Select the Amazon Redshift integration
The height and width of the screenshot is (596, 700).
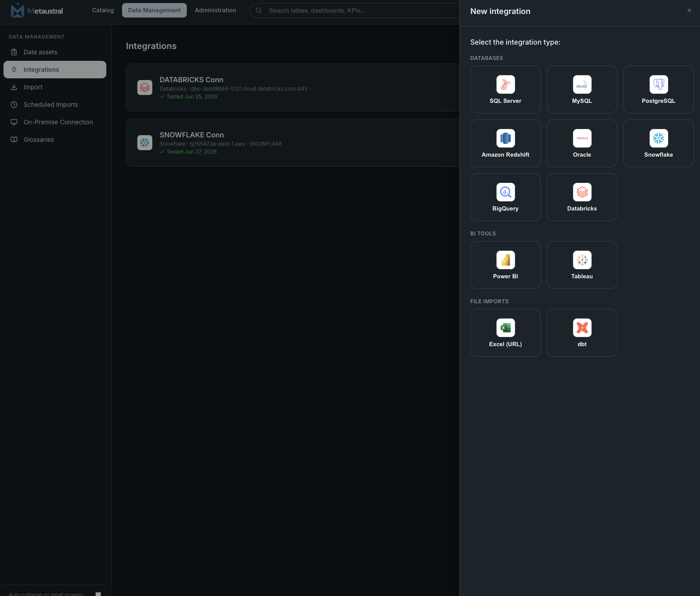point(505,143)
